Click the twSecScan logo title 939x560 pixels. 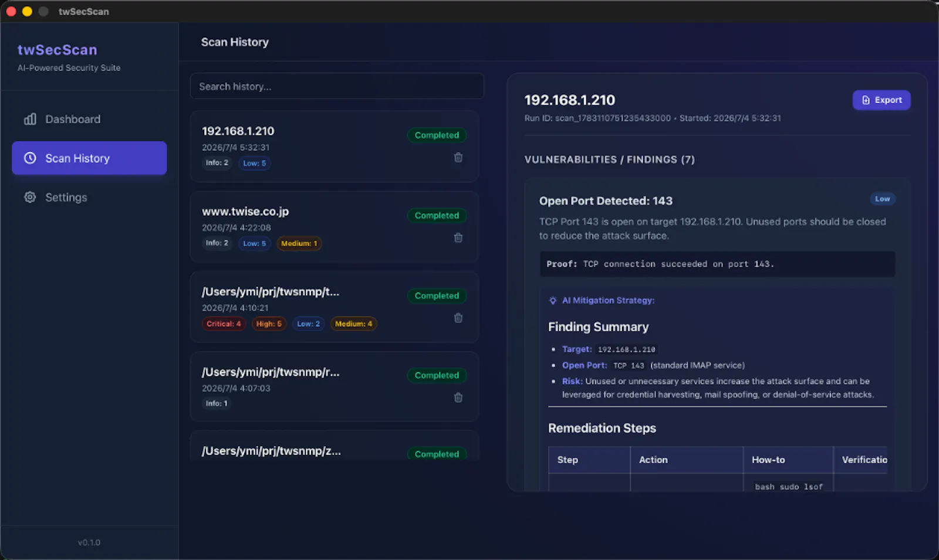(x=58, y=50)
